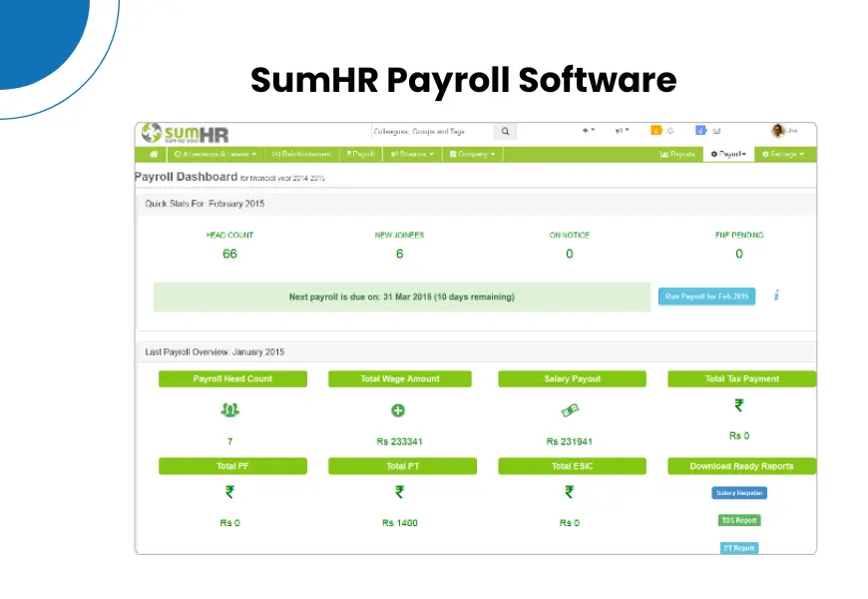Image resolution: width=868 pixels, height=599 pixels.
Task: Click the rupee icon under Total ESIC
Action: tap(569, 491)
